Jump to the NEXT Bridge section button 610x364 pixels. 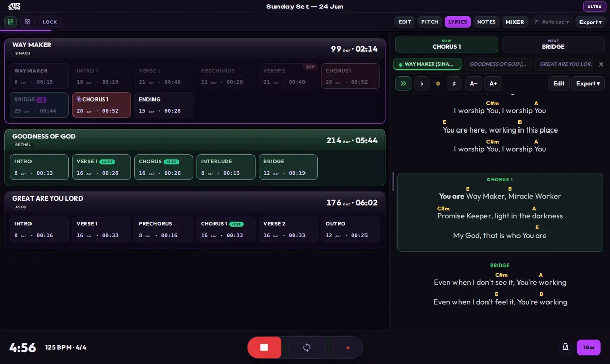(554, 44)
